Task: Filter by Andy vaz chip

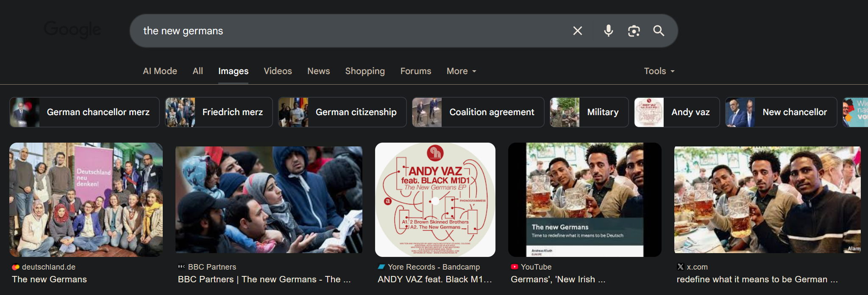Action: pos(677,112)
